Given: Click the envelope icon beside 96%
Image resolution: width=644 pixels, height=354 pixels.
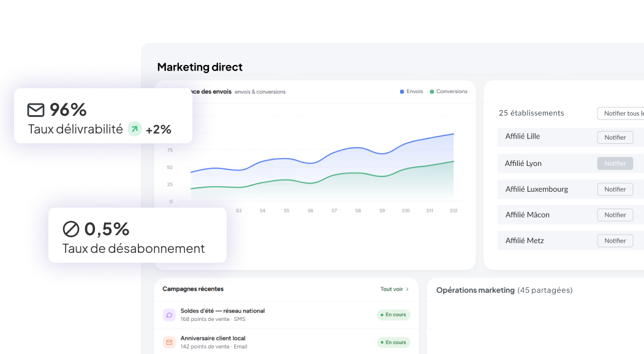Looking at the screenshot, I should (x=36, y=110).
